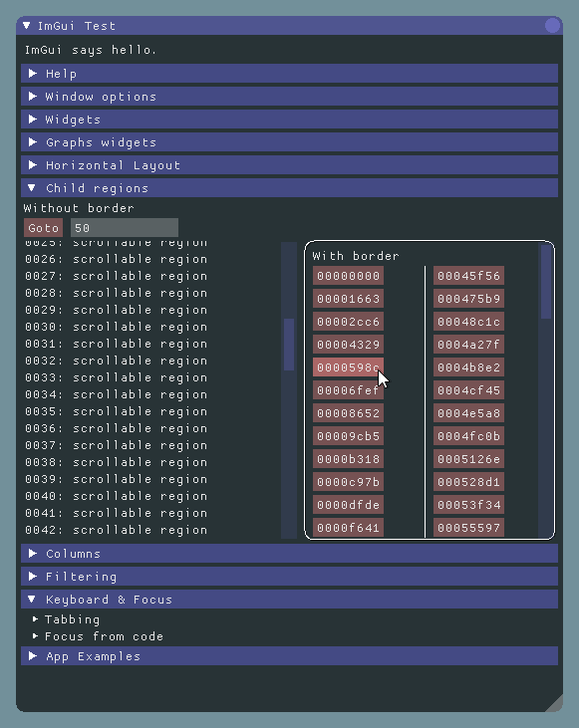Click the 0004b8e2 button

pyautogui.click(x=468, y=367)
